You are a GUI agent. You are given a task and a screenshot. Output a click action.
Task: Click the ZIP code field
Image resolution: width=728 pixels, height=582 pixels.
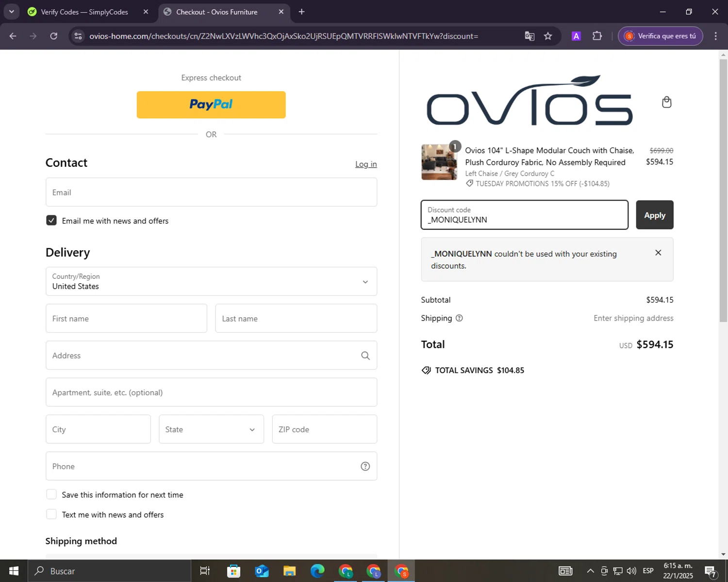click(324, 429)
